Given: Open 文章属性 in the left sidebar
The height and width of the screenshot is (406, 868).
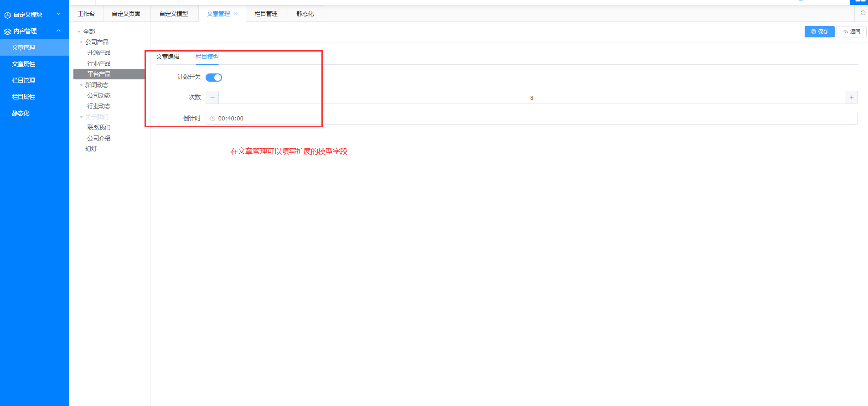Looking at the screenshot, I should pos(23,64).
